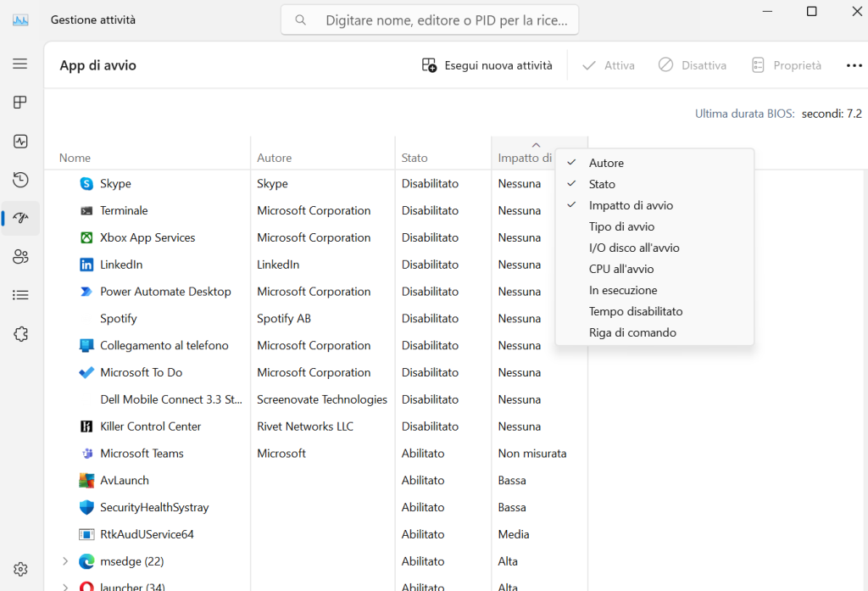Click the Power Automate Desktop icon
The image size is (868, 591).
pos(86,292)
